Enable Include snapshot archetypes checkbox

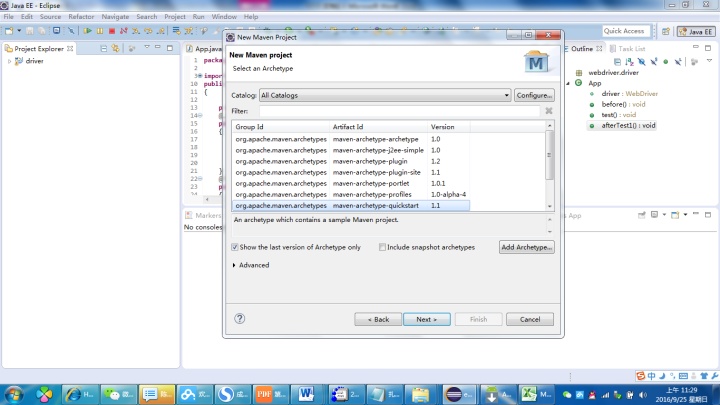coord(382,247)
